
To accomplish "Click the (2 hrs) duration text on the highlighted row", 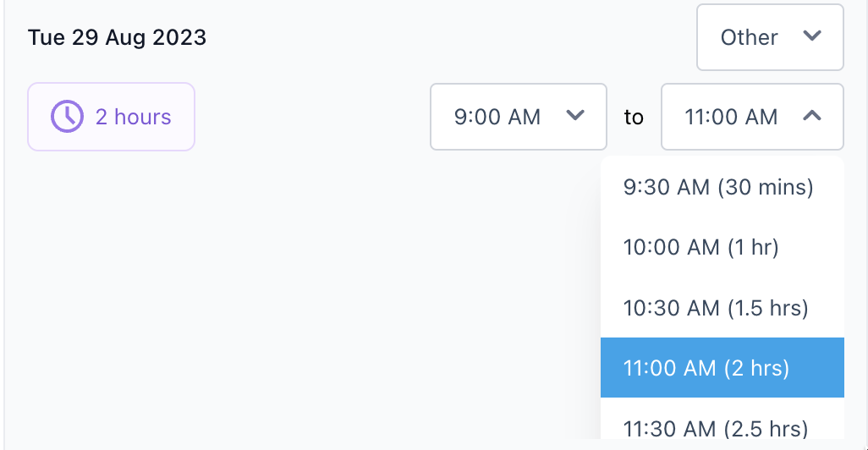I will click(756, 368).
